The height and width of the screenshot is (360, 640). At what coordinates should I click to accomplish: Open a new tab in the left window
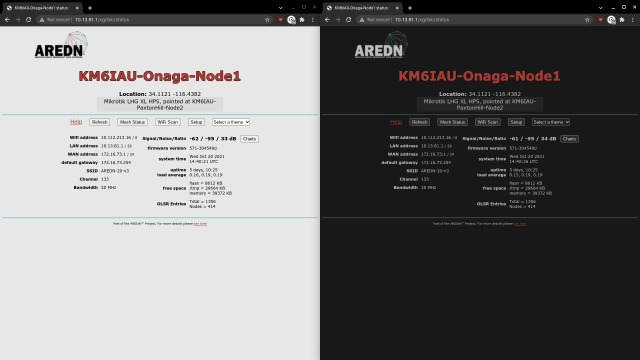(90, 8)
